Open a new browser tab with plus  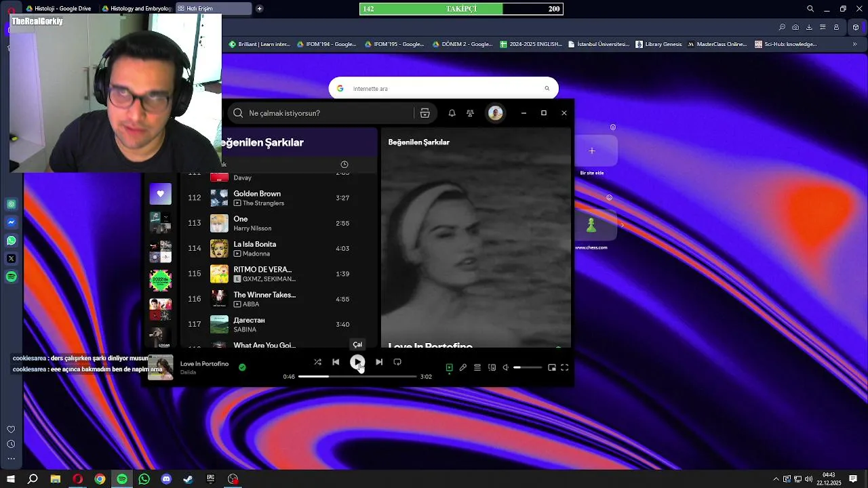pos(259,9)
